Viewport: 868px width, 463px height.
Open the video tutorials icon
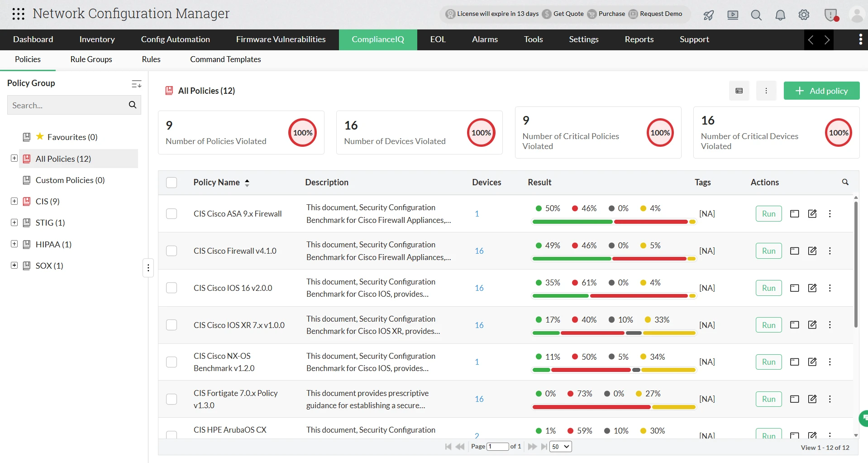(x=733, y=15)
